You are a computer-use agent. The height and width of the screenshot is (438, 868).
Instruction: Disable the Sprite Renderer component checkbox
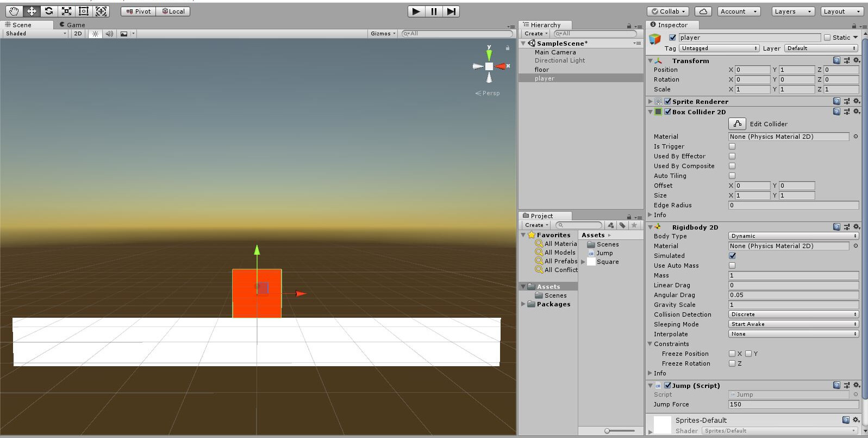[x=667, y=101]
